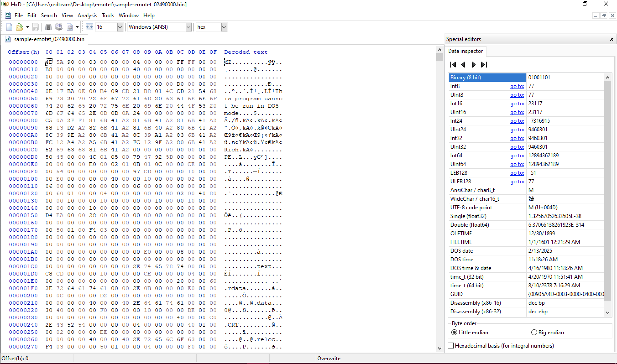The width and height of the screenshot is (617, 364).
Task: Open the Windows (ANSI) charset dropdown
Action: click(188, 27)
